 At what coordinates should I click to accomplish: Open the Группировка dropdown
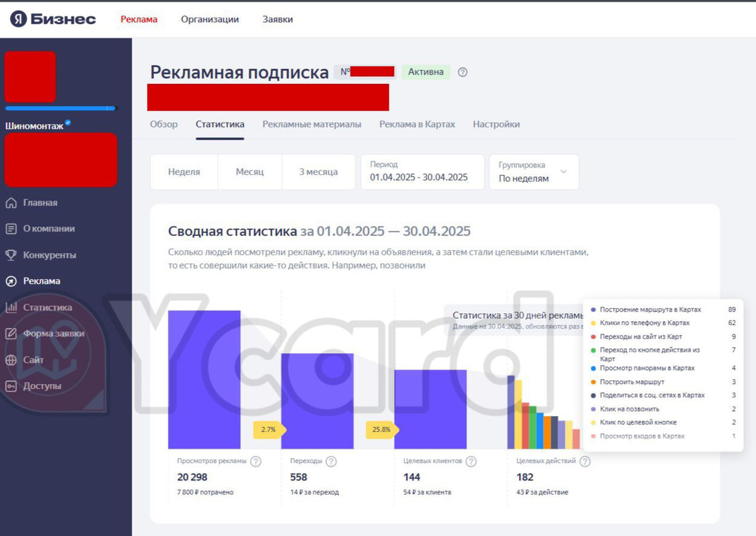(534, 172)
